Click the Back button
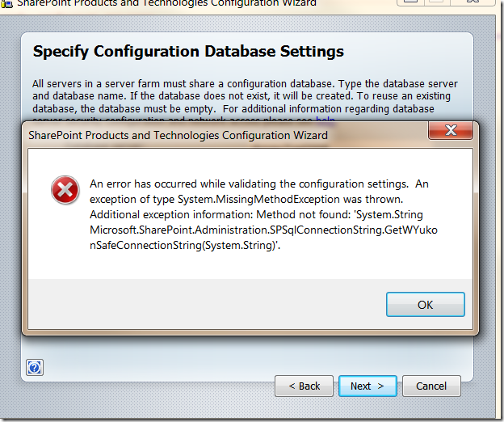Viewport: 504px width, 422px height. pos(304,386)
